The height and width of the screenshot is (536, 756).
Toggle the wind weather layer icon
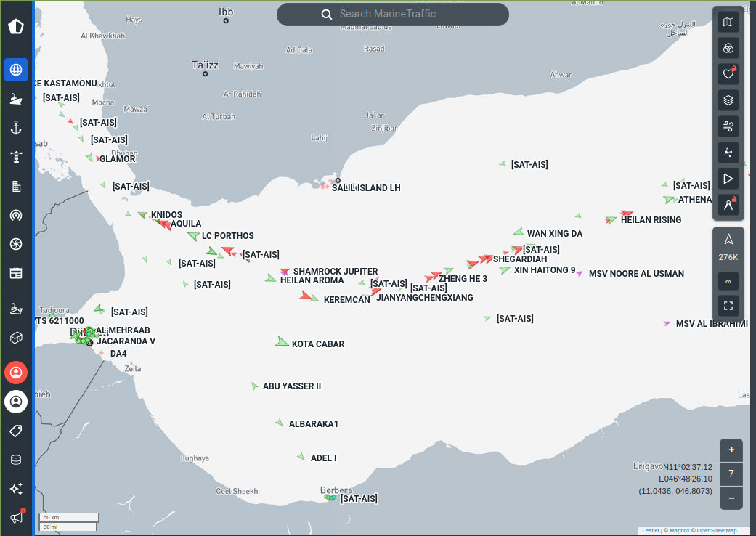(x=728, y=126)
